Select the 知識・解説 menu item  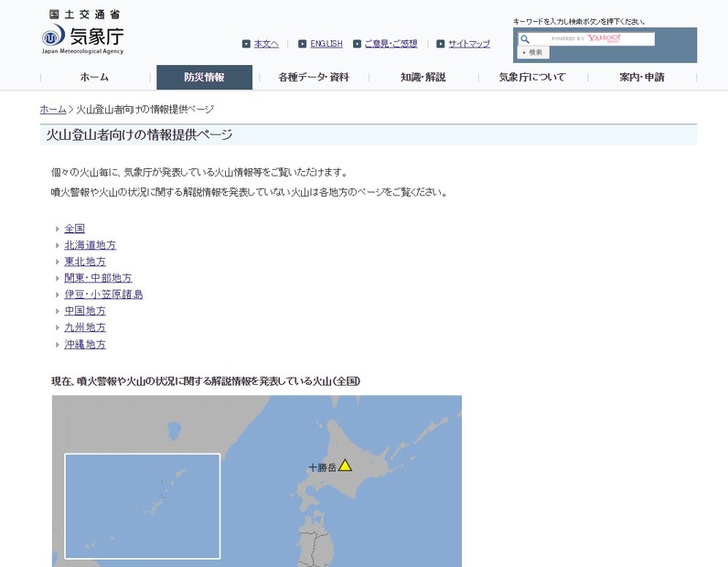click(x=423, y=78)
